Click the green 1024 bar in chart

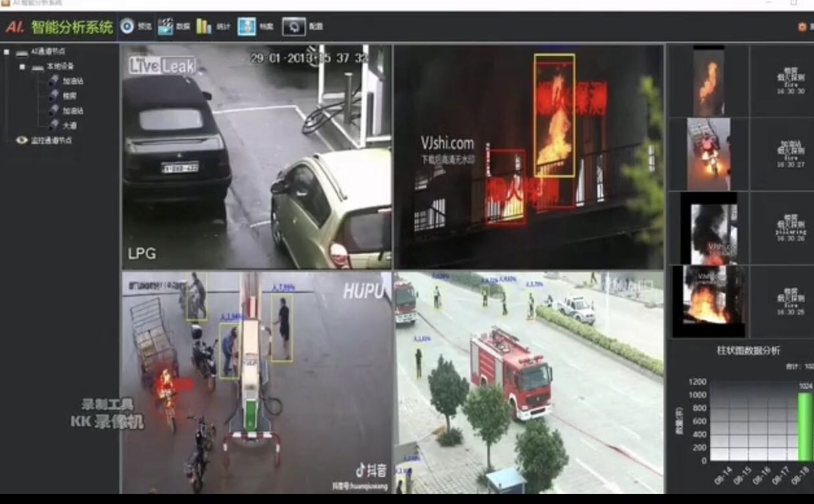[805, 427]
